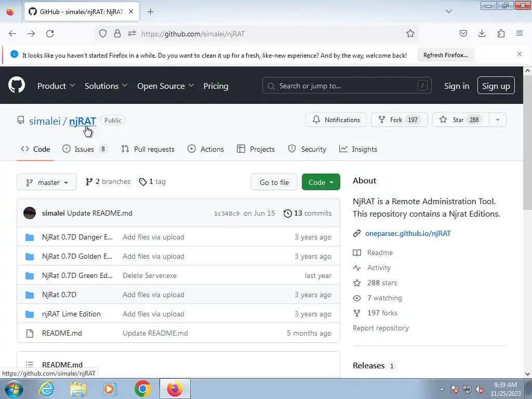Launch Internet Explorer from the taskbar
532x399 pixels.
coord(46,389)
